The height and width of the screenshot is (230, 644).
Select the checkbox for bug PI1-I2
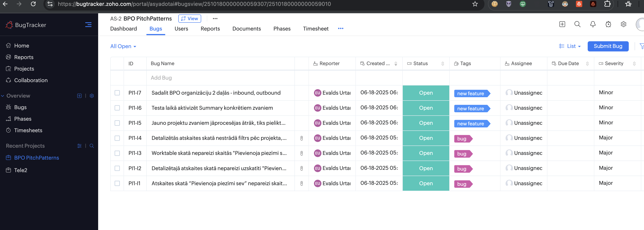pos(117,169)
